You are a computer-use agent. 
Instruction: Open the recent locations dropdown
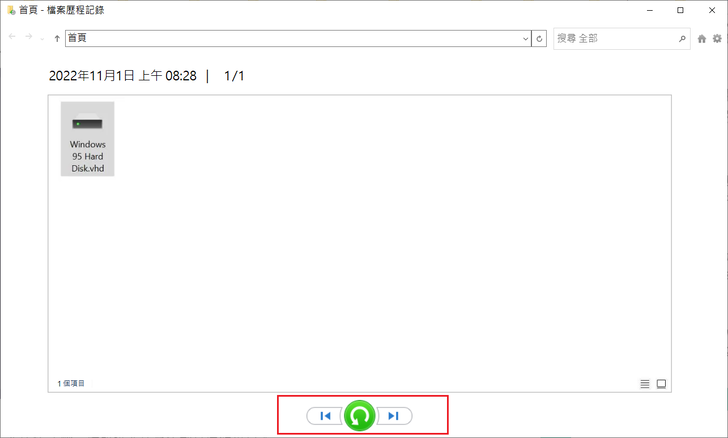[42, 39]
